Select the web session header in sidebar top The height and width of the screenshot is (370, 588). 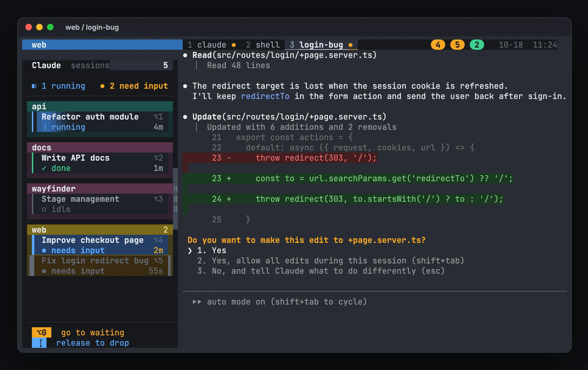coord(102,45)
